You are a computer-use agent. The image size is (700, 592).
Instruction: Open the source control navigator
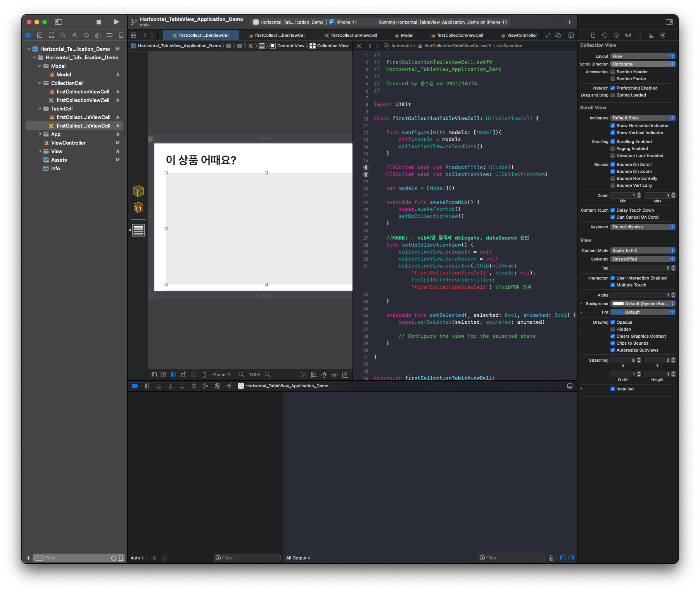pos(40,35)
